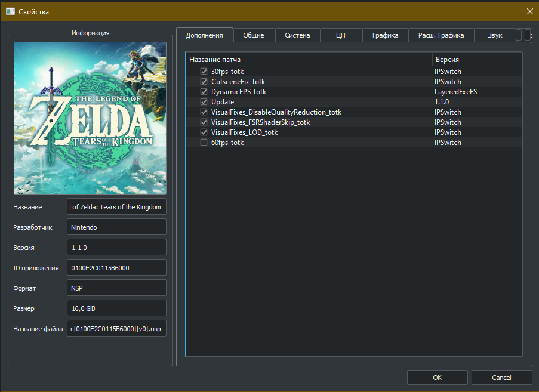This screenshot has height=392, width=539.
Task: Disable the DynamicFPS_totk patch checkbox
Action: [204, 92]
